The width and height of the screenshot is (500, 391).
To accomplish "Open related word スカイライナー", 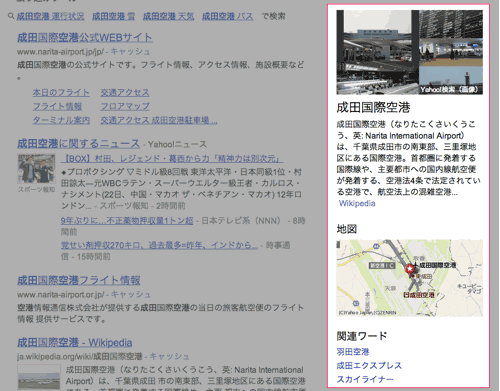I will click(365, 379).
